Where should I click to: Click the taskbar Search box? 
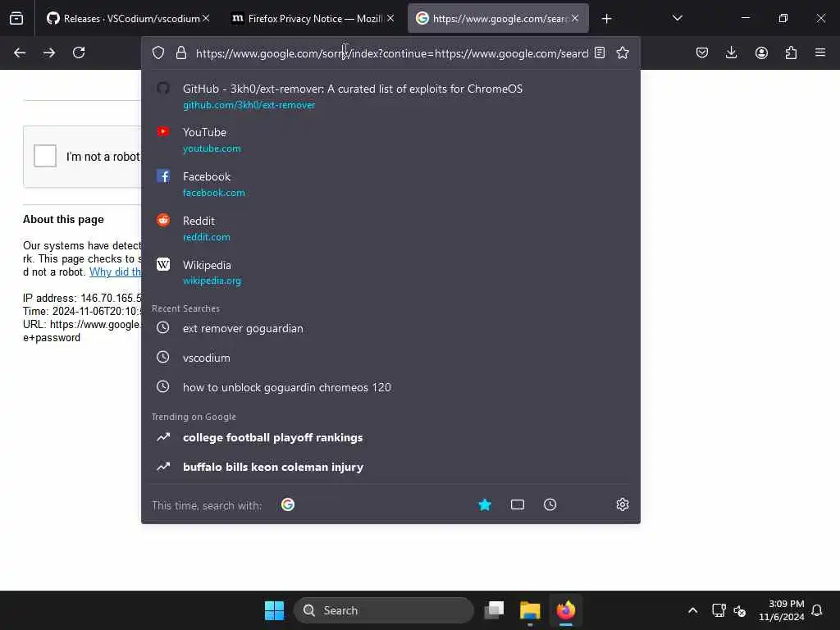(384, 610)
